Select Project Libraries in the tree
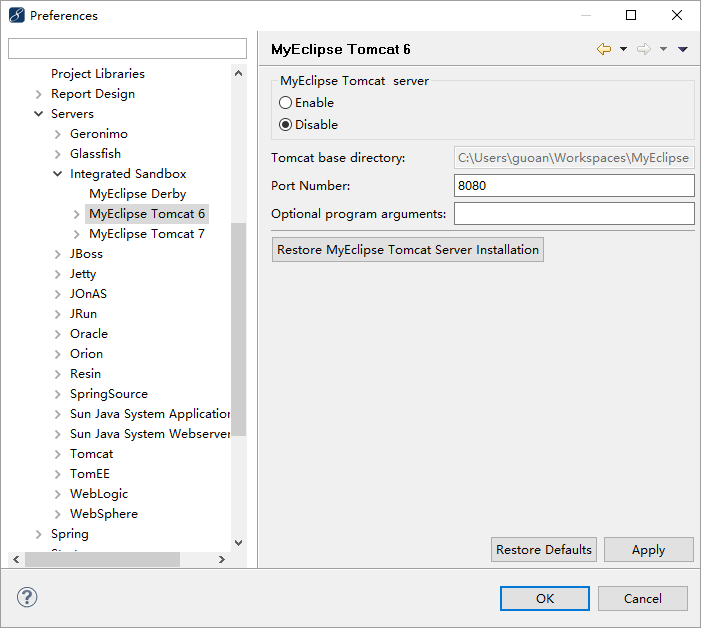This screenshot has width=701, height=628. (98, 74)
